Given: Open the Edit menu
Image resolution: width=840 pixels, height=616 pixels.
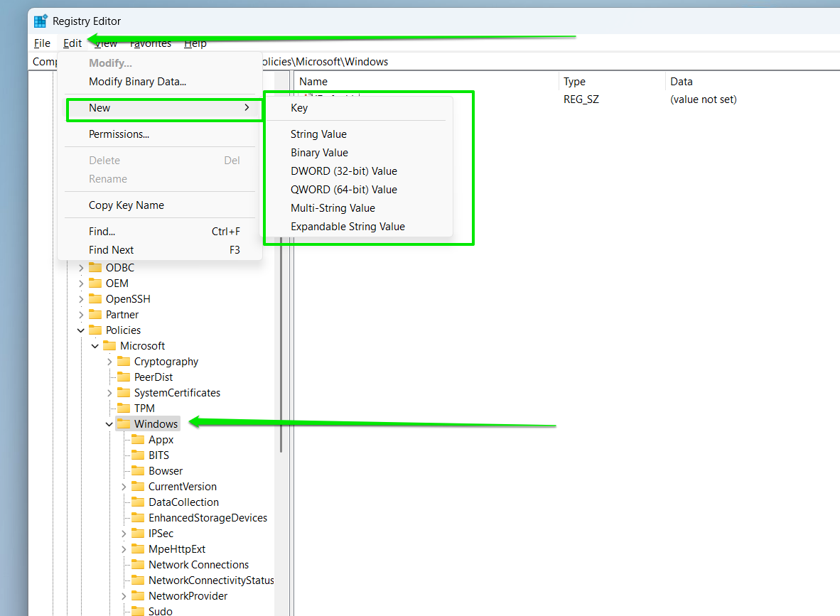Looking at the screenshot, I should 72,43.
